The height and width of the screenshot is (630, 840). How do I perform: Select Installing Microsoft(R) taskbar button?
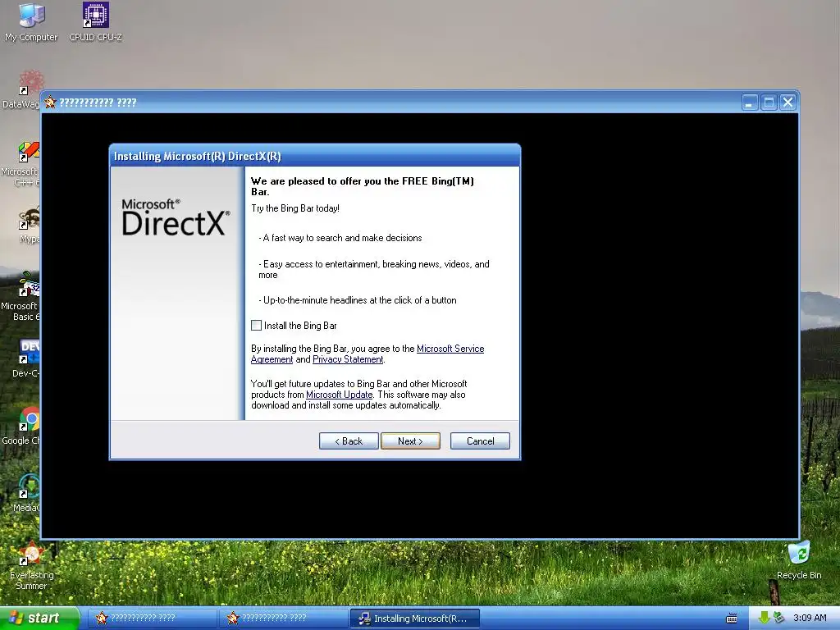[x=414, y=619]
